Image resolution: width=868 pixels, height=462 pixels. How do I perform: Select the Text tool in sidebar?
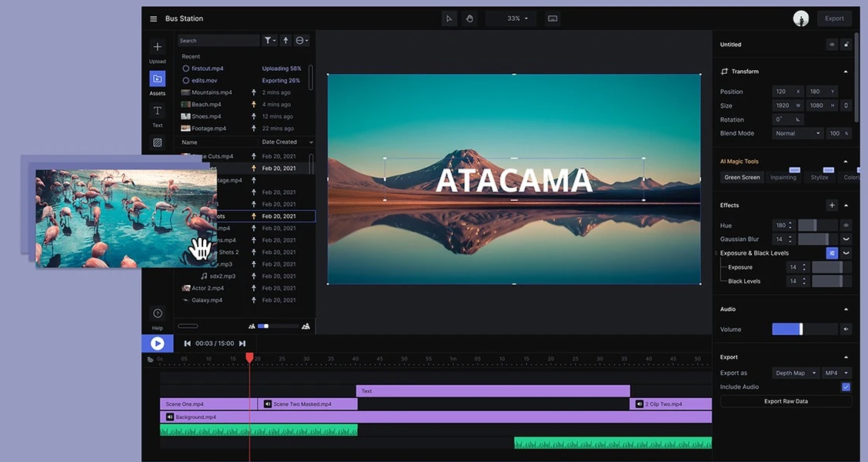157,111
